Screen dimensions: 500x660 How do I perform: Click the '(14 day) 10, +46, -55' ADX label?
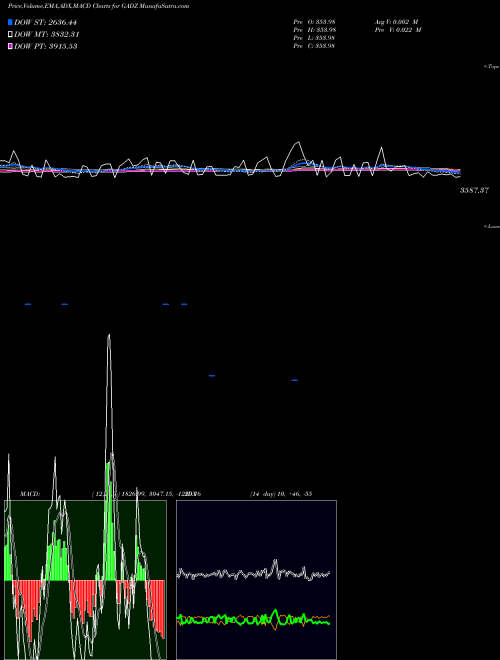[x=281, y=494]
